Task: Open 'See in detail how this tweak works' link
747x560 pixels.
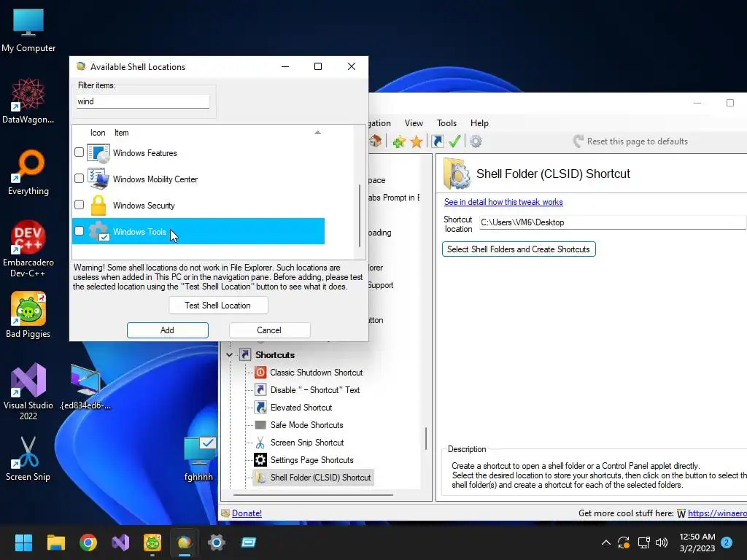Action: point(503,202)
